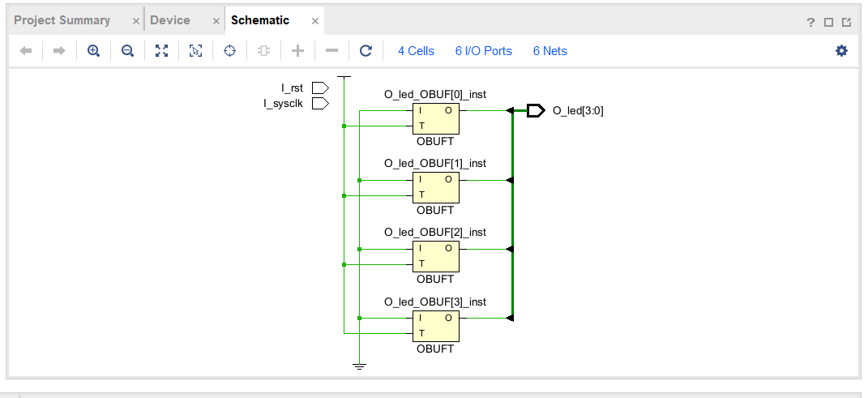Click the Auto-fit selection crosshair icon

point(229,51)
